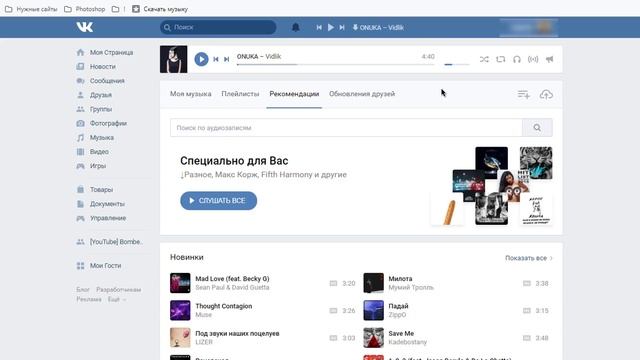
Task: Skip to next track in top header
Action: click(x=342, y=27)
